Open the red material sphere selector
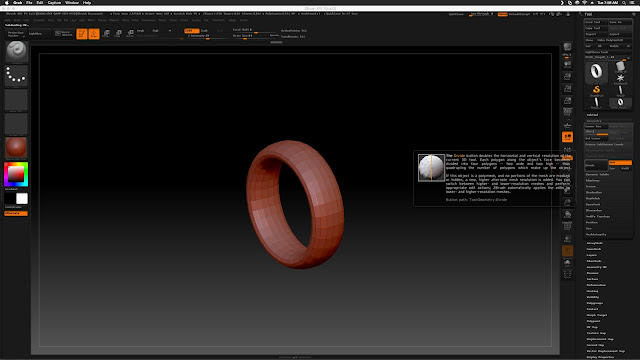 coord(16,148)
